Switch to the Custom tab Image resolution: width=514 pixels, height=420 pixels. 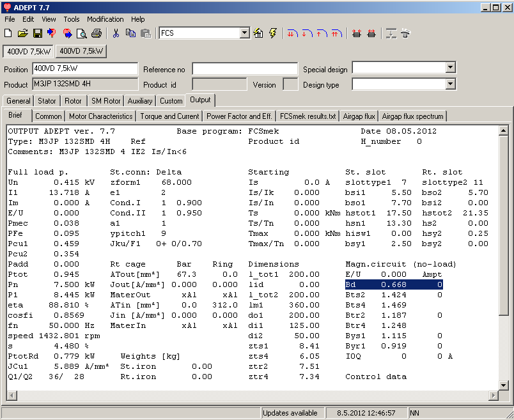(x=171, y=101)
